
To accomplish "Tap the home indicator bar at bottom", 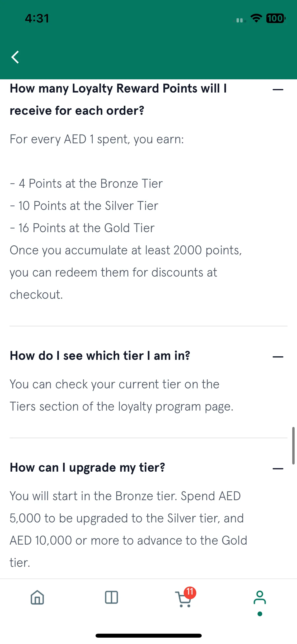I will point(149,636).
